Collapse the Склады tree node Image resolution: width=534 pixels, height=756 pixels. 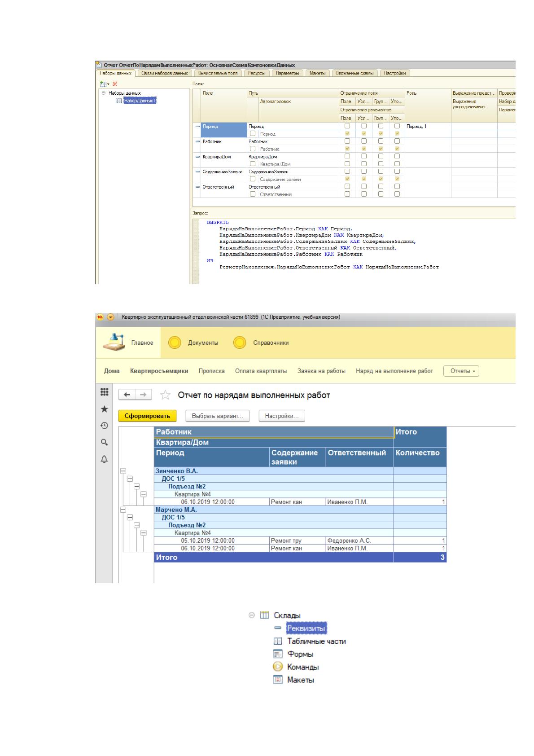(x=252, y=615)
